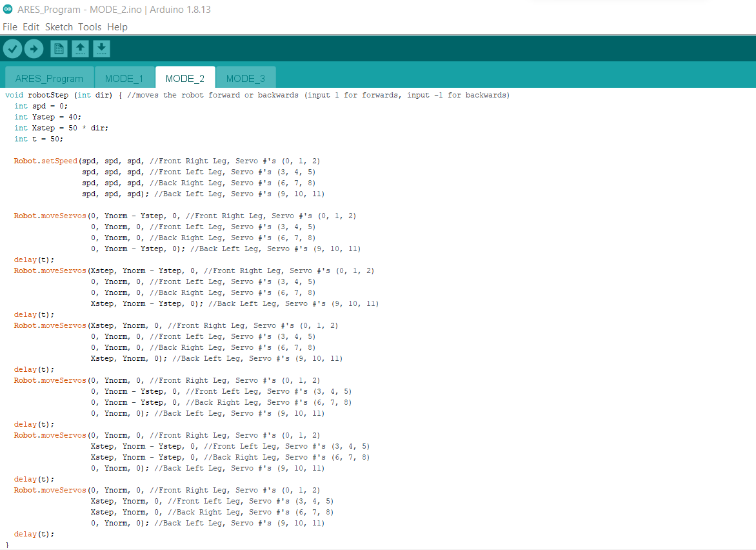
Task: Open the File menu
Action: pos(10,27)
